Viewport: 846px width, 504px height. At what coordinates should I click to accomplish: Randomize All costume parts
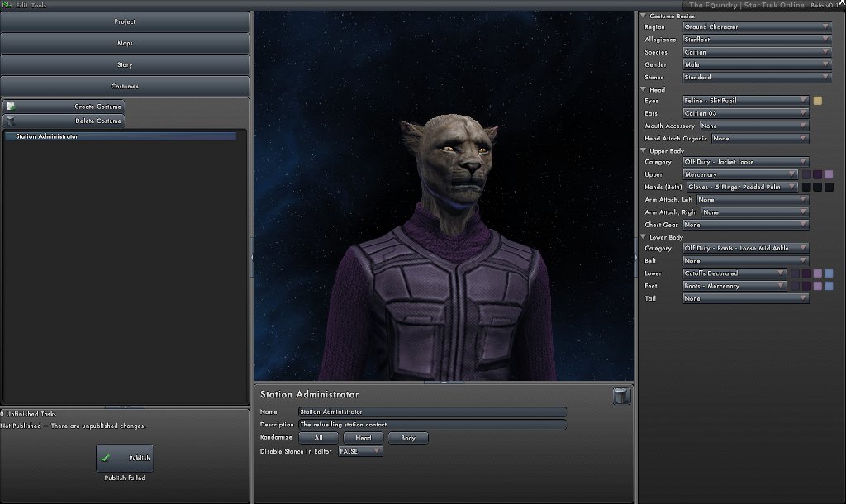[318, 438]
